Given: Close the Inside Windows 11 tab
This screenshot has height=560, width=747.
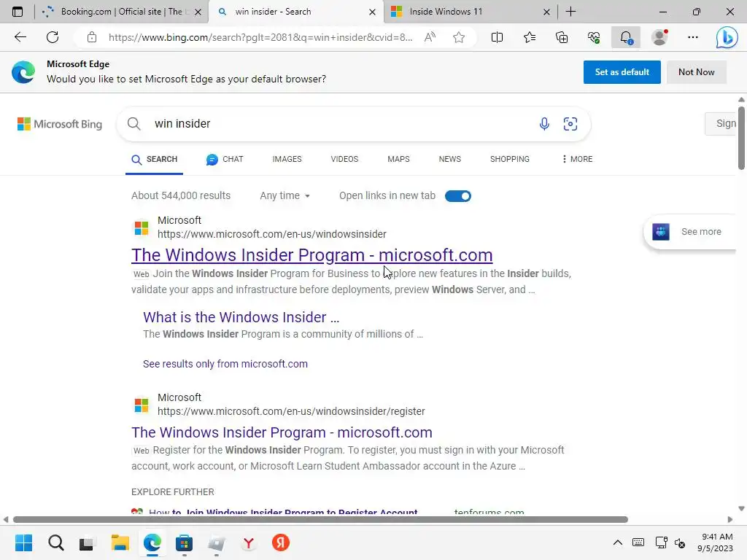Looking at the screenshot, I should click(546, 12).
